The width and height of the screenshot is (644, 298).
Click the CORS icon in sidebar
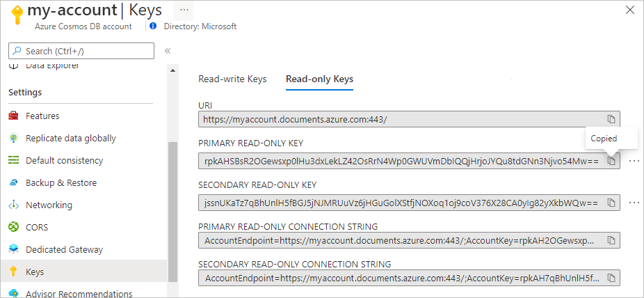pyautogui.click(x=13, y=227)
